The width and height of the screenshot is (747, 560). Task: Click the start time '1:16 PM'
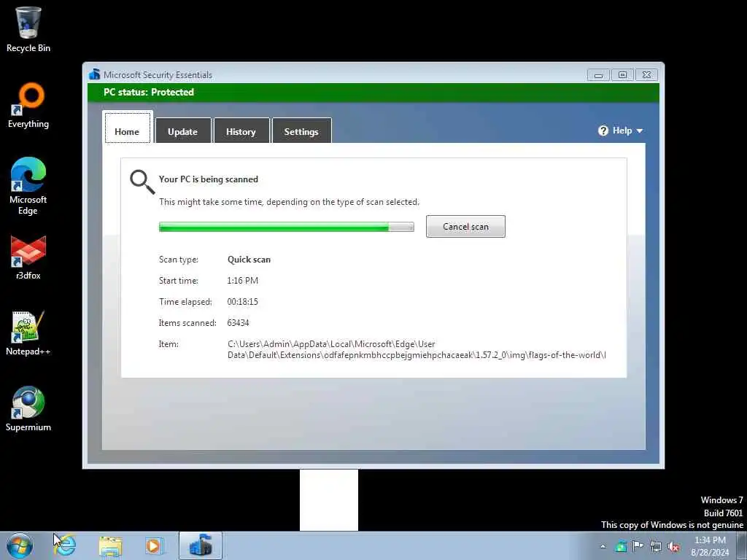(x=242, y=281)
